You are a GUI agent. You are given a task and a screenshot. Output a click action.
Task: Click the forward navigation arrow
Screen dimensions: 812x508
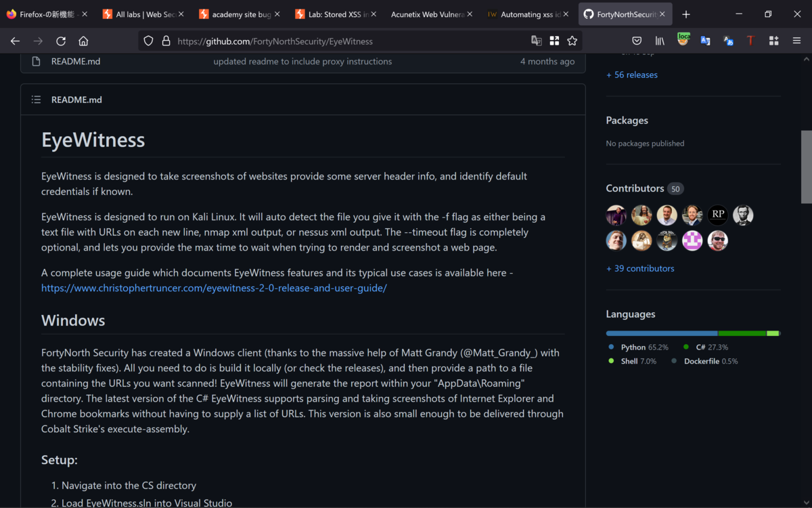click(x=38, y=41)
